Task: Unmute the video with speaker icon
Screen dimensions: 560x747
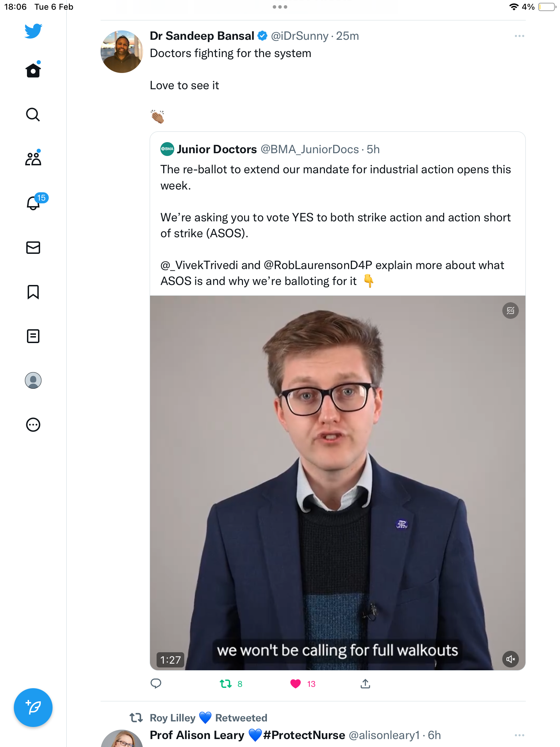Action: click(511, 659)
